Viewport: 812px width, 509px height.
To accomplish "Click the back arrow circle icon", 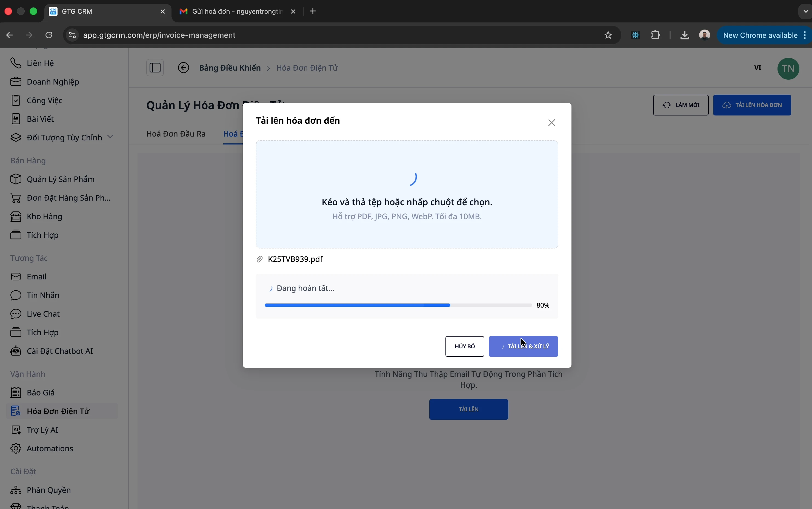I will point(184,68).
